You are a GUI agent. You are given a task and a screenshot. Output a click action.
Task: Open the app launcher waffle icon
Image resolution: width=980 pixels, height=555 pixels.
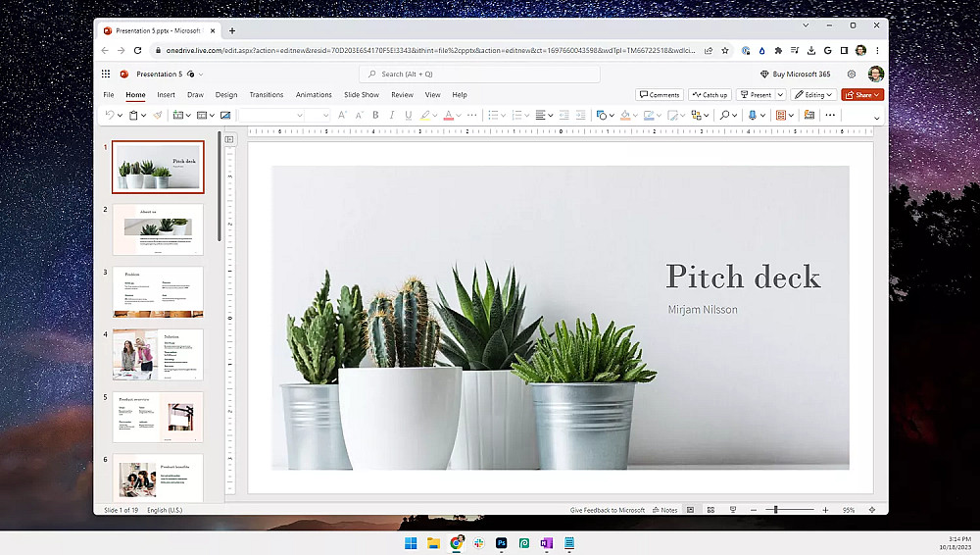point(106,74)
